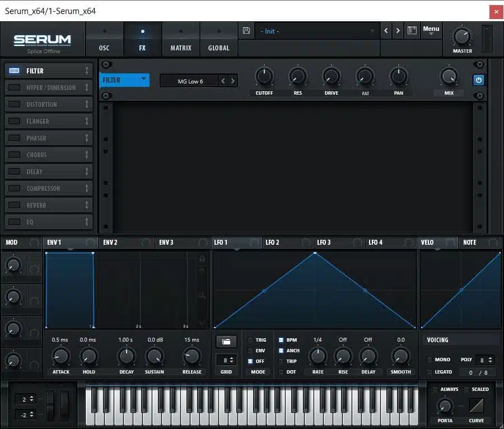Click the envelope zoom magnifier icon

point(202,296)
